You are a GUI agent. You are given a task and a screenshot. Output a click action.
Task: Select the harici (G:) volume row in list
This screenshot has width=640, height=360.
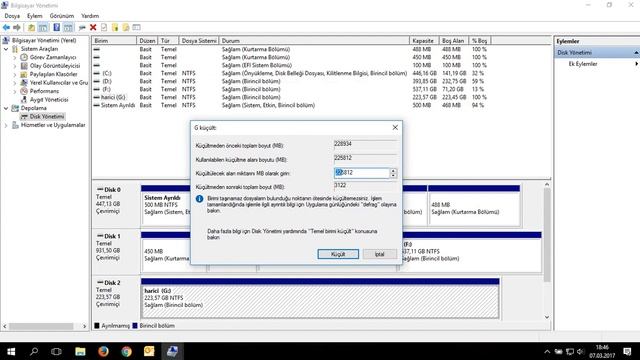(x=291, y=97)
